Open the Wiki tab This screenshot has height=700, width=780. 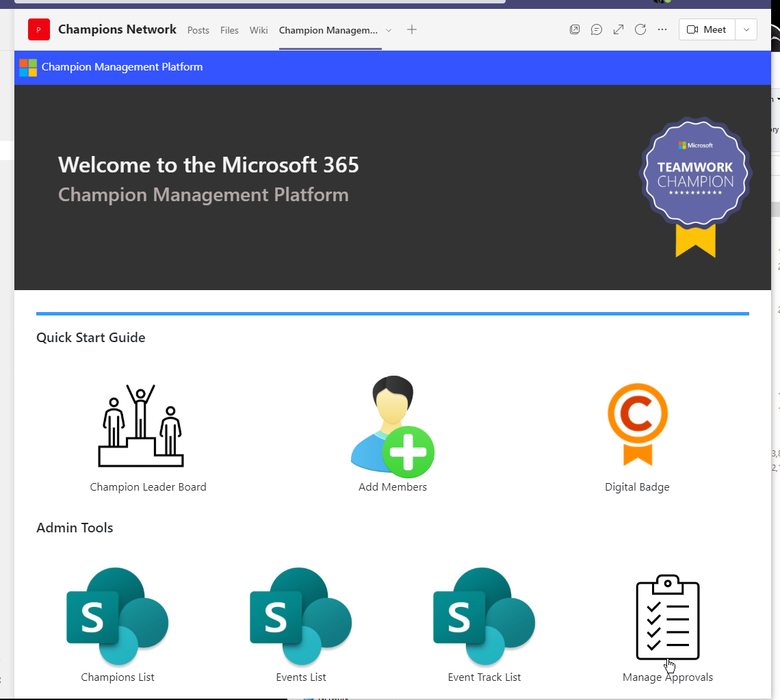pos(258,30)
